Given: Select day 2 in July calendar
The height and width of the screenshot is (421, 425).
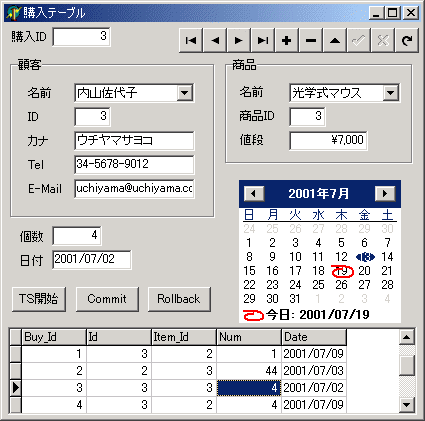Looking at the screenshot, I should pyautogui.click(x=272, y=243).
